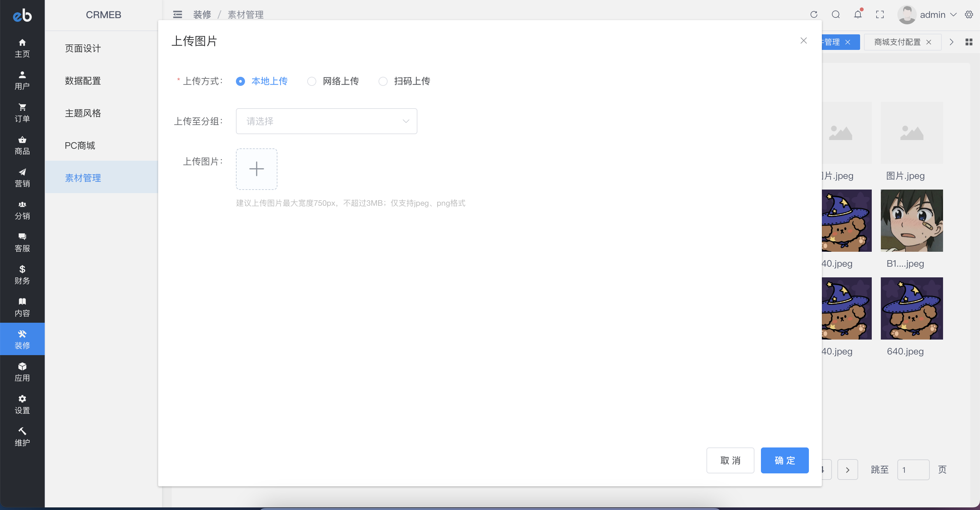Image resolution: width=980 pixels, height=510 pixels.
Task: Click the plus area to add an image
Action: [256, 169]
